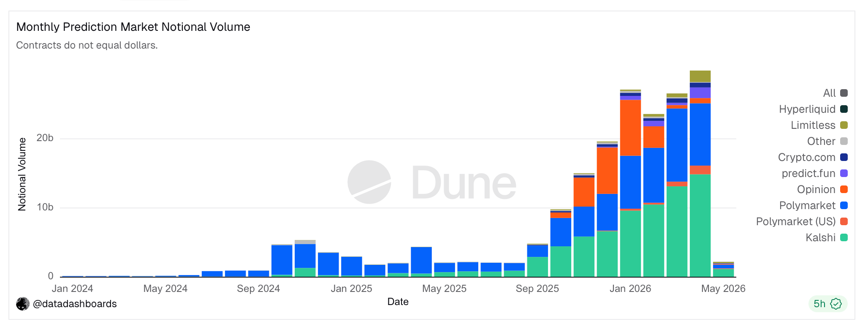Click the 'May 2025' x-axis label
Image resolution: width=868 pixels, height=327 pixels.
pos(444,289)
